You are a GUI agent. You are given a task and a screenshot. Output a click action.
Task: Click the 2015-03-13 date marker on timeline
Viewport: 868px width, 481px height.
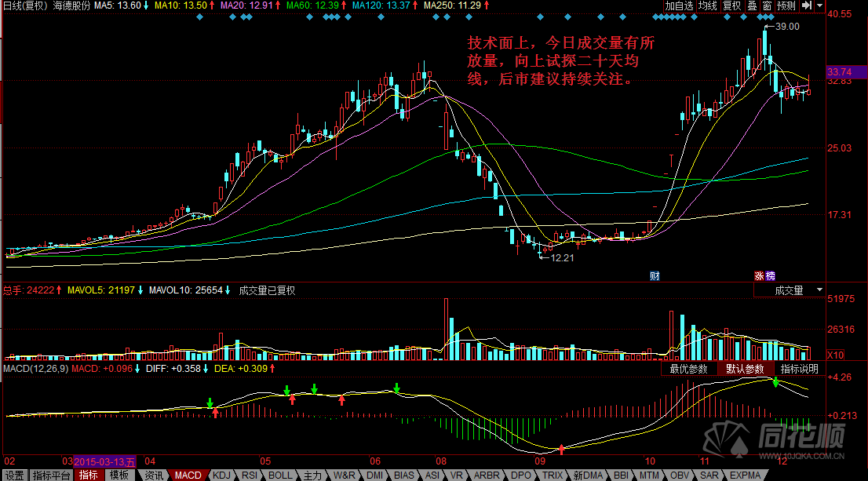click(x=101, y=461)
